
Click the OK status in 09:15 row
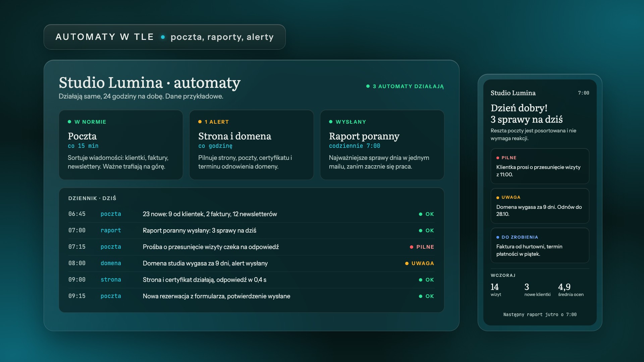(426, 296)
